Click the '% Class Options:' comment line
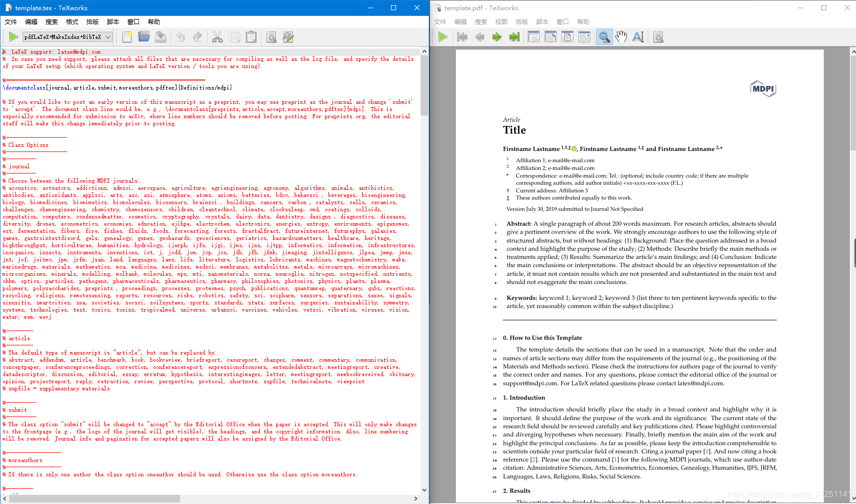 (x=27, y=145)
